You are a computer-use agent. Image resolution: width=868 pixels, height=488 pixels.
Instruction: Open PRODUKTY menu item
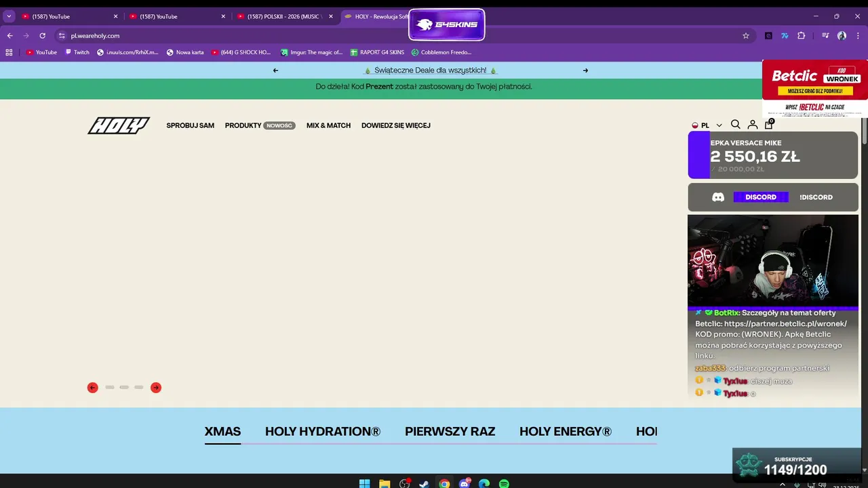point(260,125)
